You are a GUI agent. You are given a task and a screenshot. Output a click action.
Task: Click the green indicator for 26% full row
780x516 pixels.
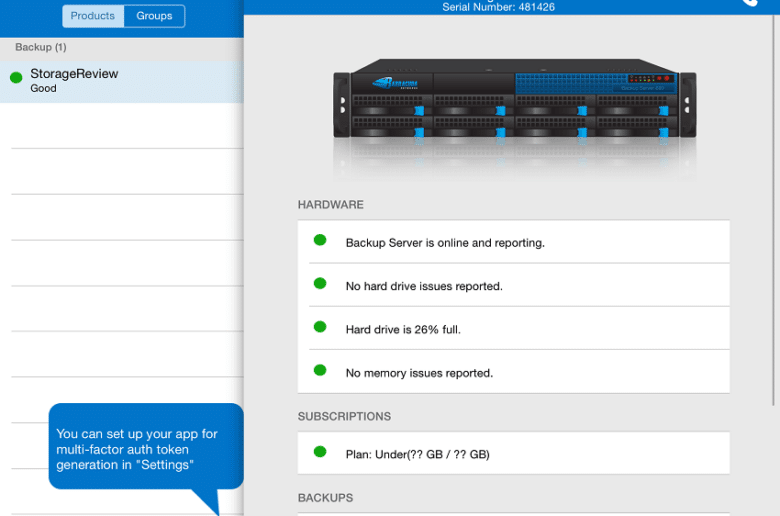(320, 327)
